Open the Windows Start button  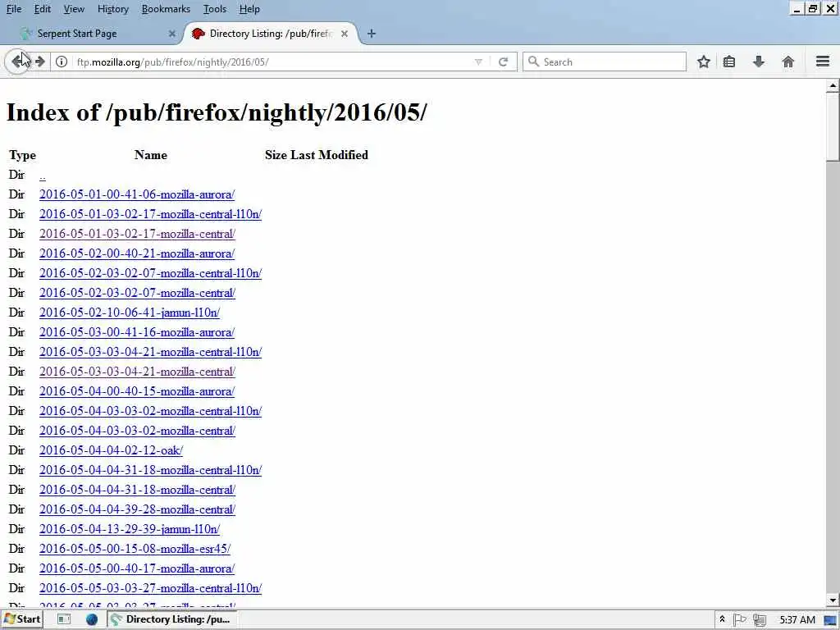pyautogui.click(x=21, y=619)
